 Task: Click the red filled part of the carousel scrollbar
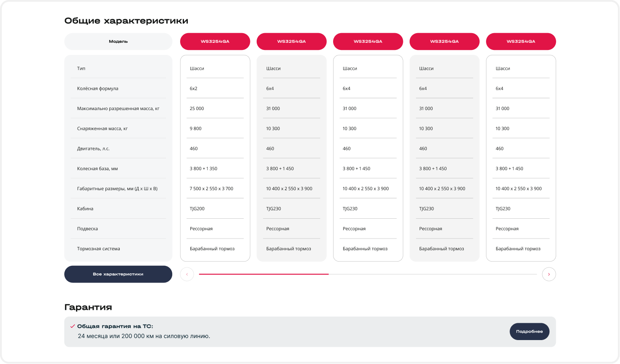click(263, 274)
